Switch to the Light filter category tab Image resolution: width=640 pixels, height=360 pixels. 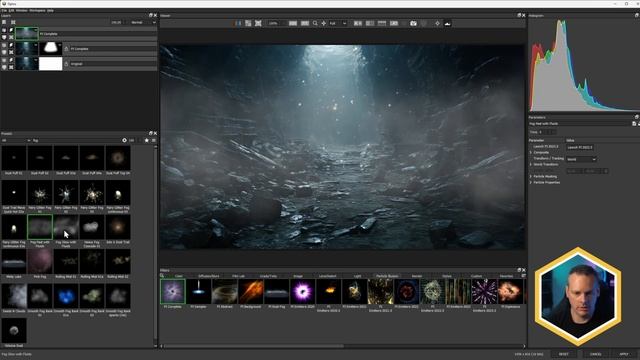pyautogui.click(x=358, y=276)
